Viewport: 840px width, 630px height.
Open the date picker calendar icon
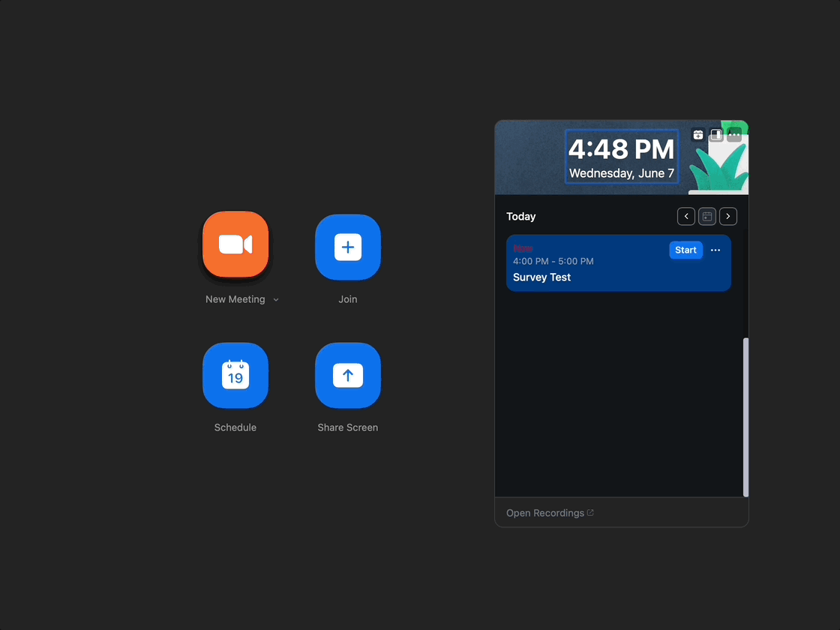[707, 217]
